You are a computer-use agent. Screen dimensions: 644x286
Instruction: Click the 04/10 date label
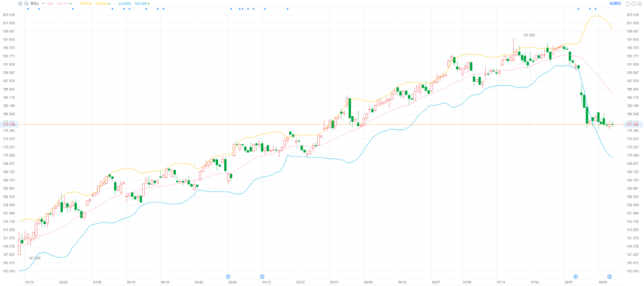pyautogui.click(x=132, y=282)
